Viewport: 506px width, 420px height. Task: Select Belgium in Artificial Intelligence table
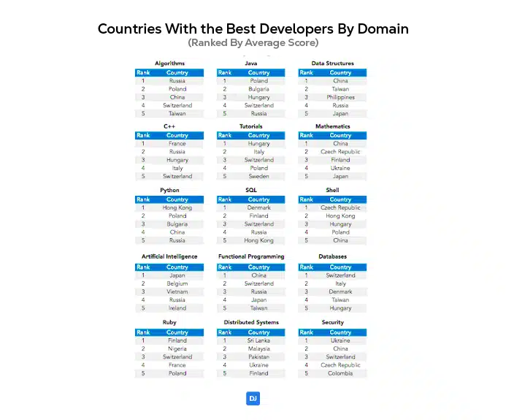click(x=177, y=283)
